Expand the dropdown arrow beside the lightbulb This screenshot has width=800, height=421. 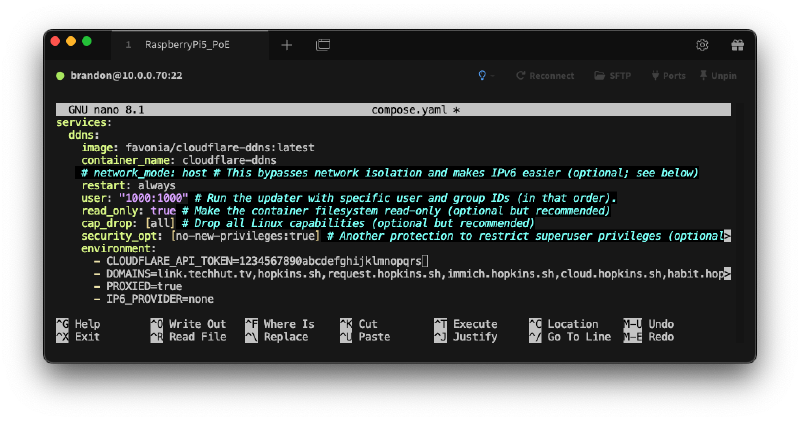click(x=493, y=76)
